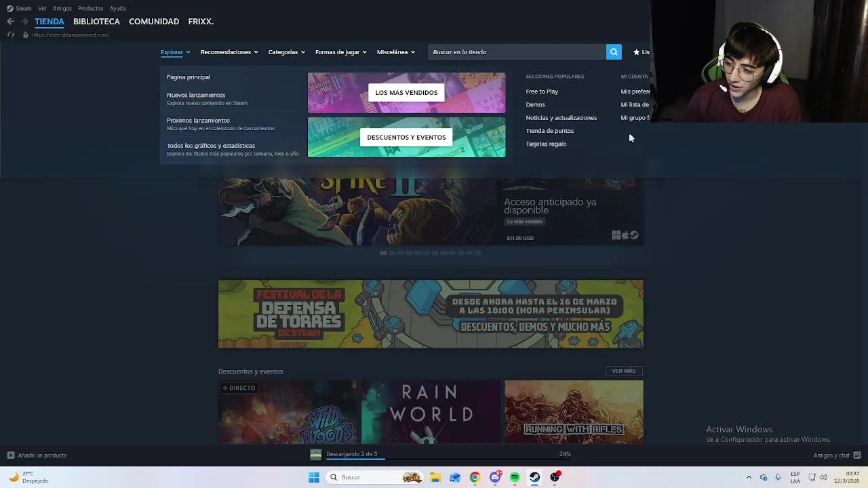Open the Productos menu
Image resolution: width=868 pixels, height=488 pixels.
[x=91, y=8]
